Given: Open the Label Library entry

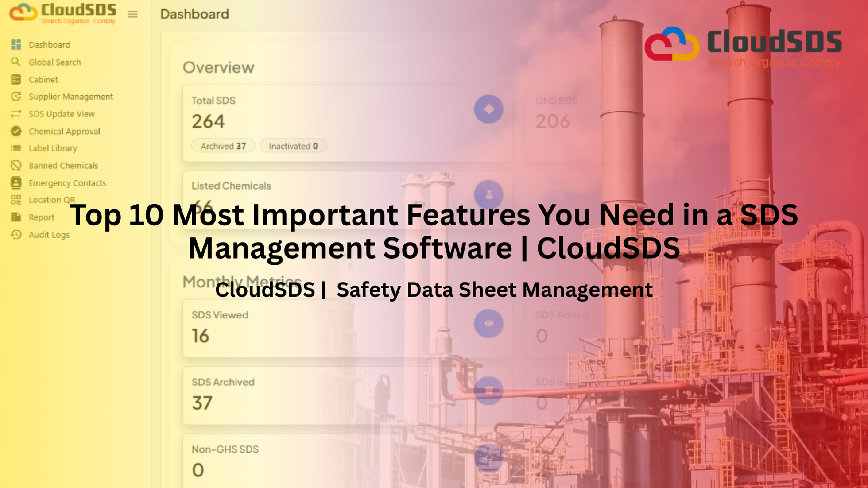Looking at the screenshot, I should 53,148.
